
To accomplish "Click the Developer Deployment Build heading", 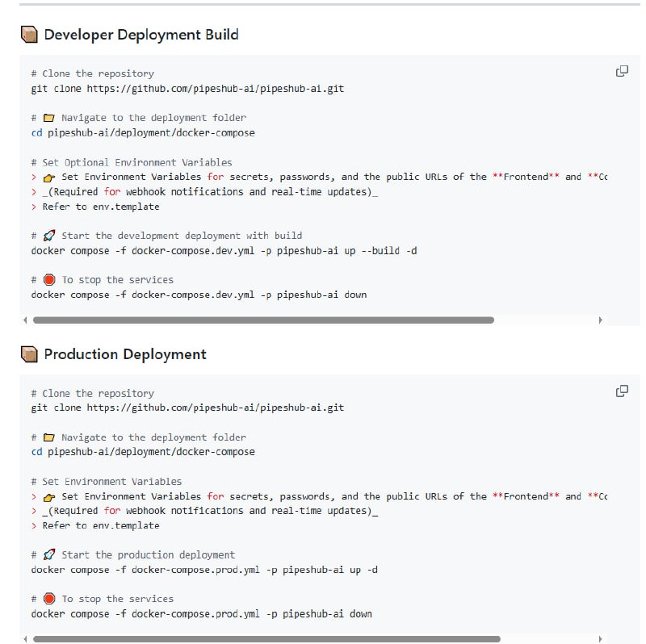I will pyautogui.click(x=141, y=35).
